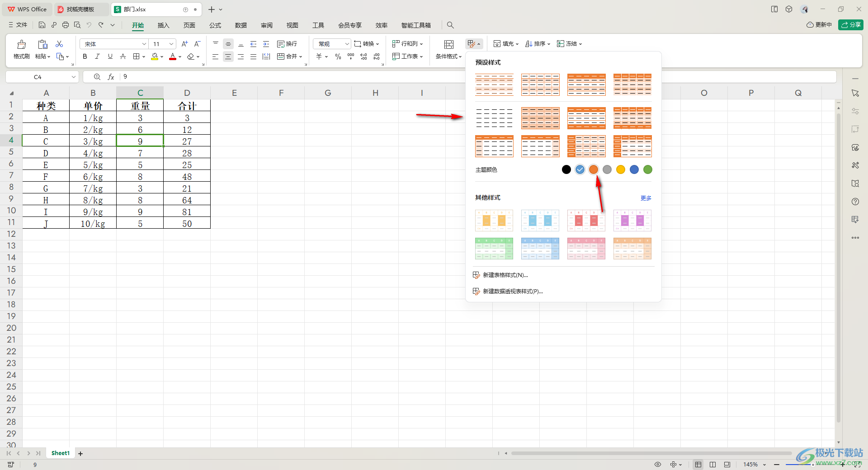Open the number format dropdown (常规)
This screenshot has width=868, height=470.
[x=347, y=44]
